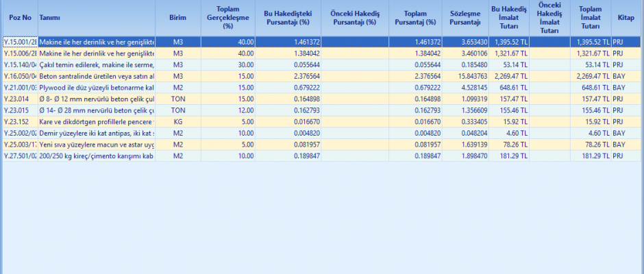The height and width of the screenshot is (274, 644).
Task: Select the Yeni sıva yüzeylere macun row
Action: 96,144
